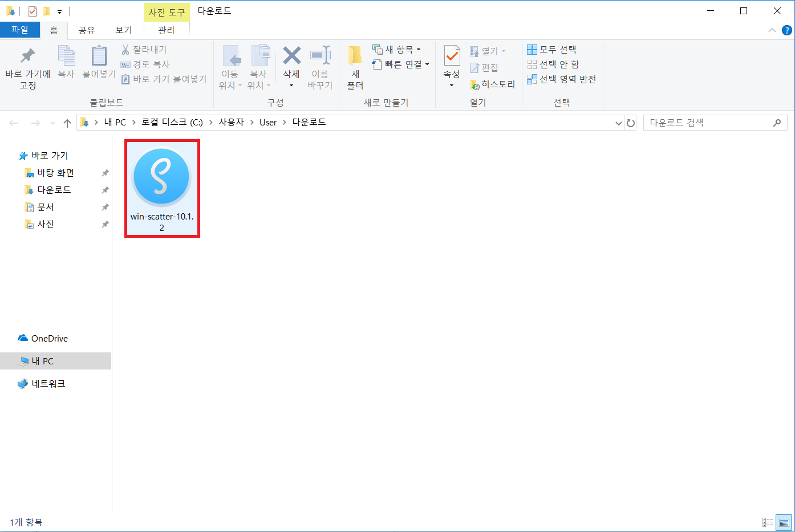
Task: Click the Forward navigation arrow
Action: coord(35,123)
